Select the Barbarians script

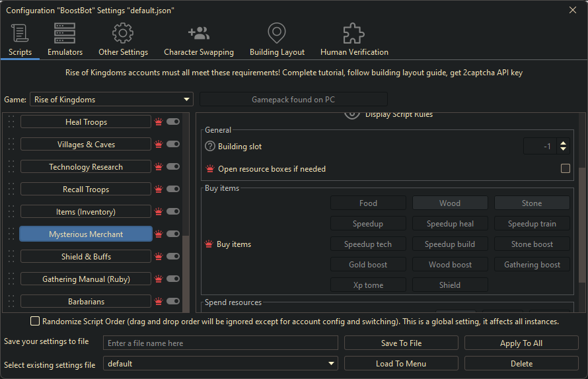click(x=86, y=301)
